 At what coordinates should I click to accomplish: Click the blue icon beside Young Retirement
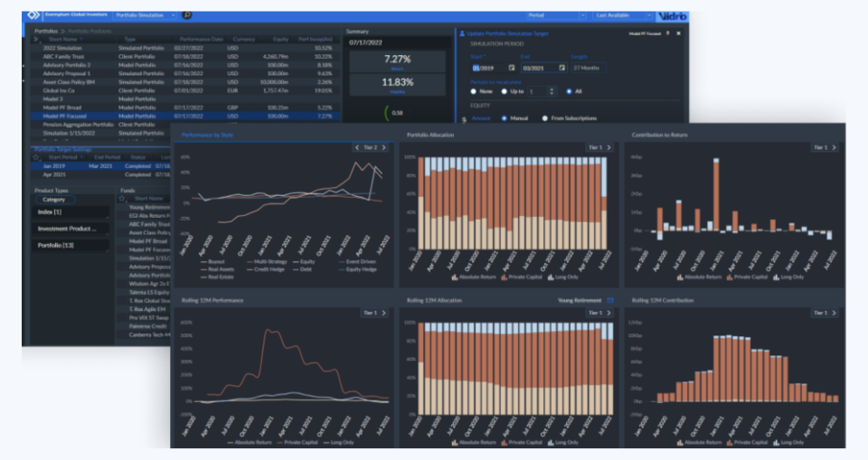click(x=610, y=300)
